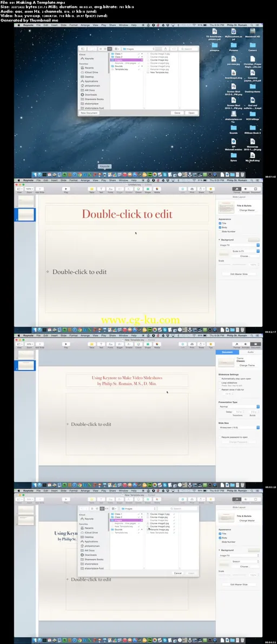In Open dialog frame, open the Edit menu
This screenshot has width=277, height=644.
point(45,25)
